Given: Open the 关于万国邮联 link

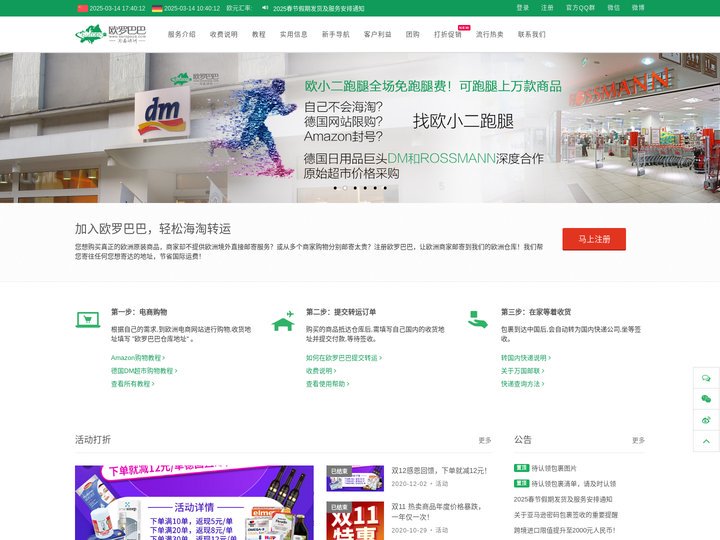Looking at the screenshot, I should (x=523, y=371).
